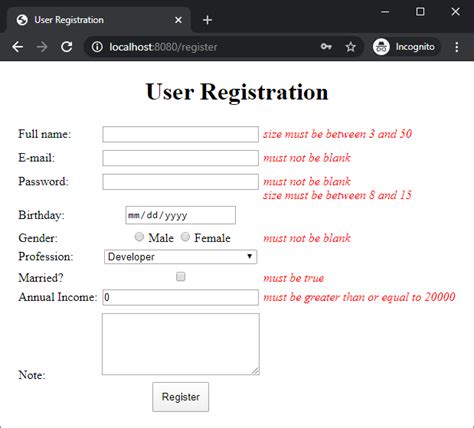Screen dimensions: 474x428
Task: Click the 'Annual Income:' label
Action: point(58,297)
